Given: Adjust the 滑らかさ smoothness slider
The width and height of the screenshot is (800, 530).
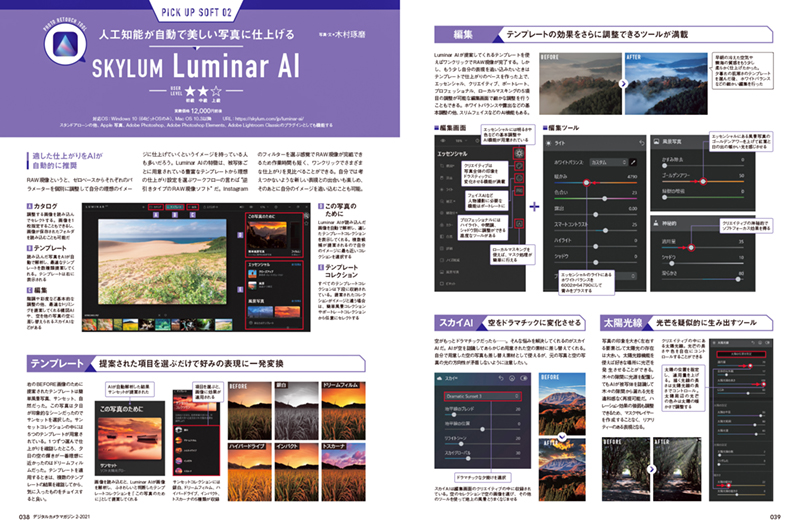Looking at the screenshot, I should point(703,279).
